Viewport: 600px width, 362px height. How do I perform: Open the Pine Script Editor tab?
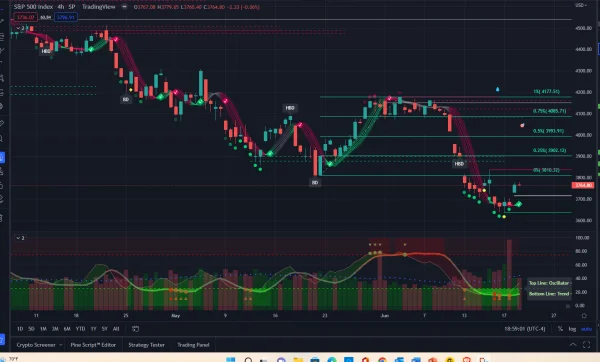coord(93,345)
